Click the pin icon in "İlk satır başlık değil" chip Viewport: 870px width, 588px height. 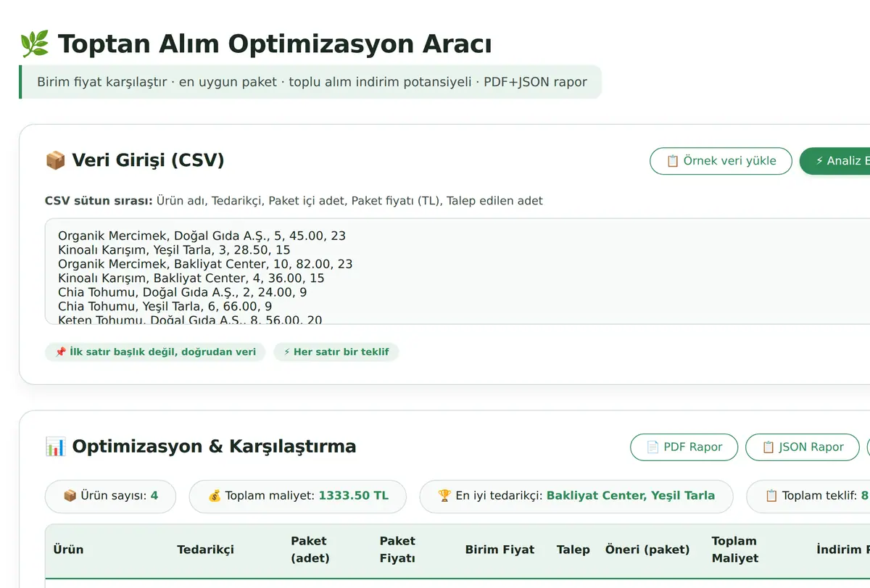click(x=60, y=352)
